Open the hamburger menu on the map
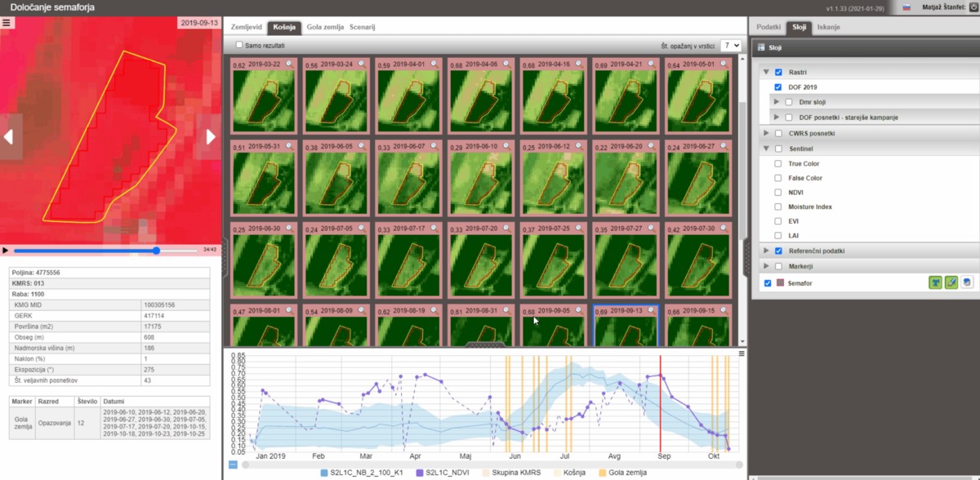 [x=7, y=23]
